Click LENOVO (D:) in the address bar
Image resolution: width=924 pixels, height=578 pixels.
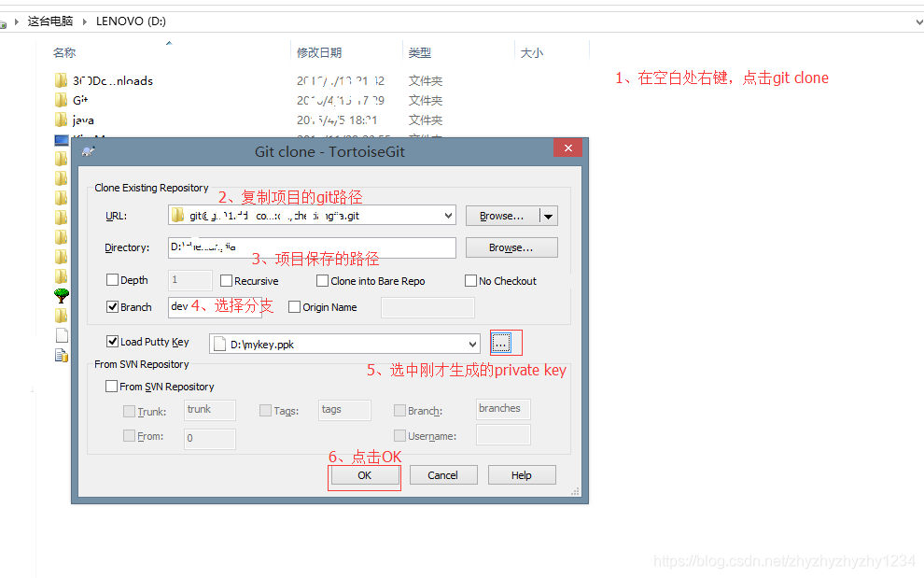click(x=131, y=21)
